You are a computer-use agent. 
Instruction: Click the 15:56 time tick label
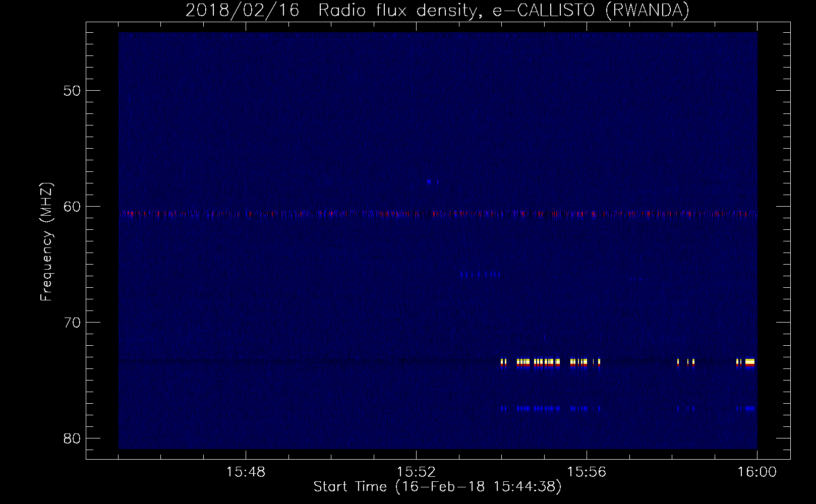(x=587, y=472)
